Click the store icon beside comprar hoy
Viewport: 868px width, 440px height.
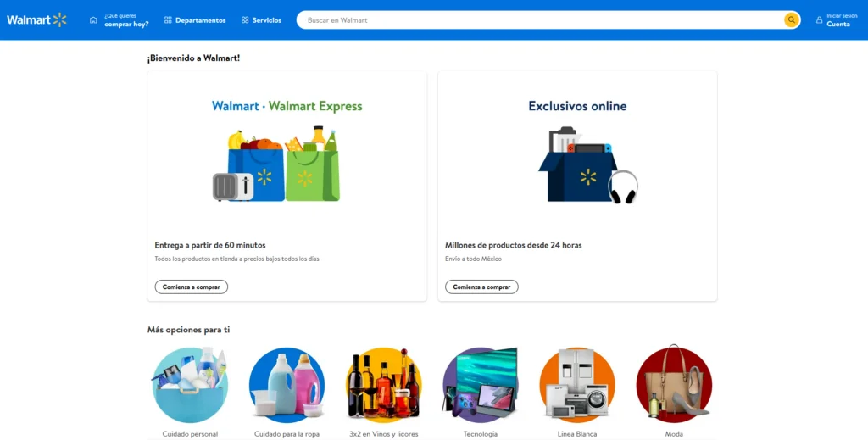click(93, 20)
